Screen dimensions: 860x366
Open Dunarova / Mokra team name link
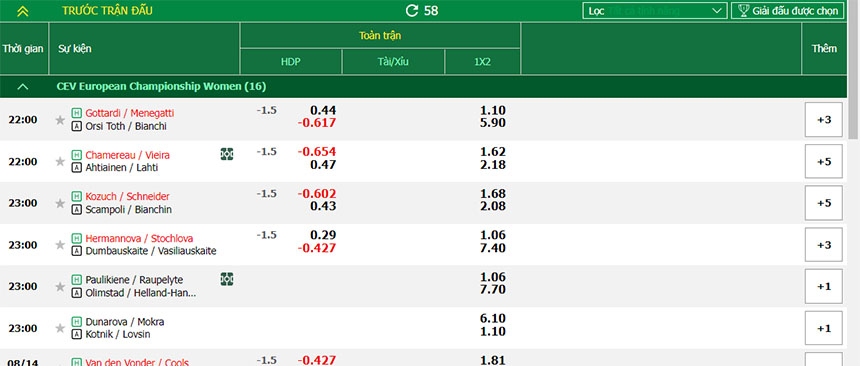(x=125, y=322)
